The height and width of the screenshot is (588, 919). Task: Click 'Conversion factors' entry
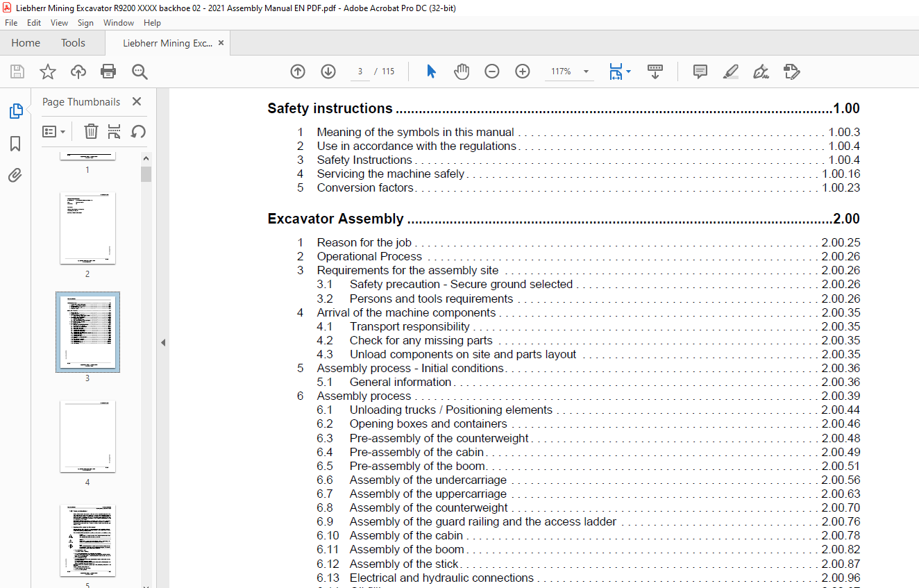tap(365, 187)
